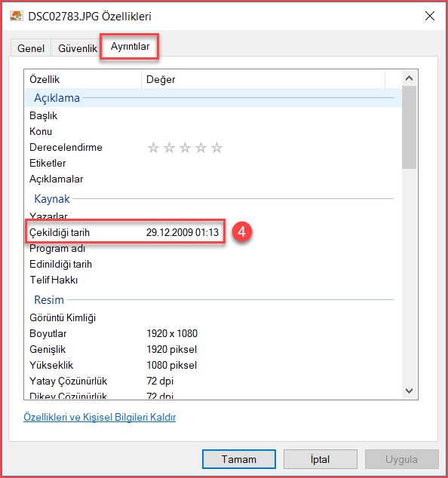Click the vertical scrollbar thumb
448x478 pixels.
tap(409, 127)
